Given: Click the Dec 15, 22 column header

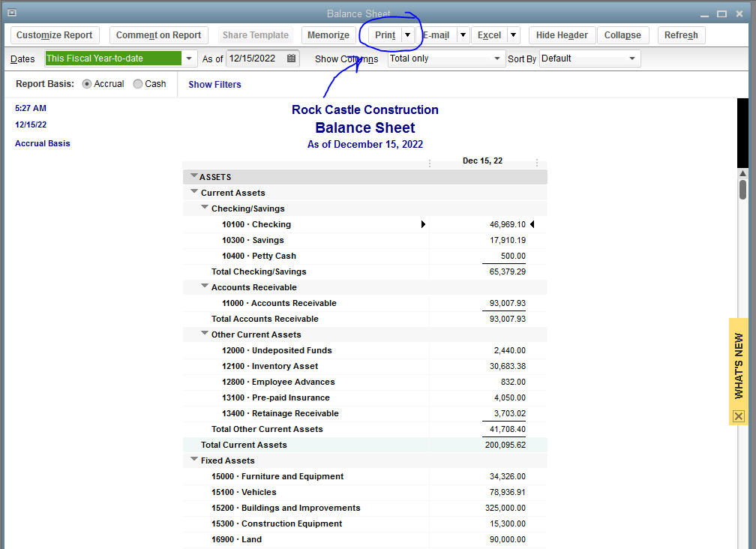Looking at the screenshot, I should click(483, 161).
